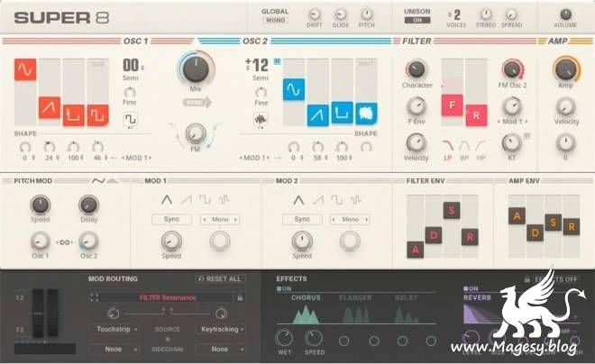Viewport: 595px width, 364px height.
Task: Select sawtooth LFO shape in MOD 1
Action: (187, 199)
